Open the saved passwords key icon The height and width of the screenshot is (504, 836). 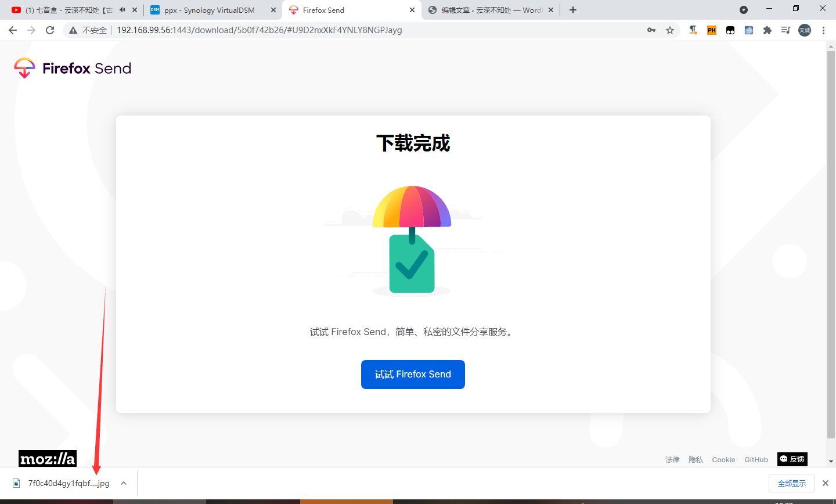[651, 30]
